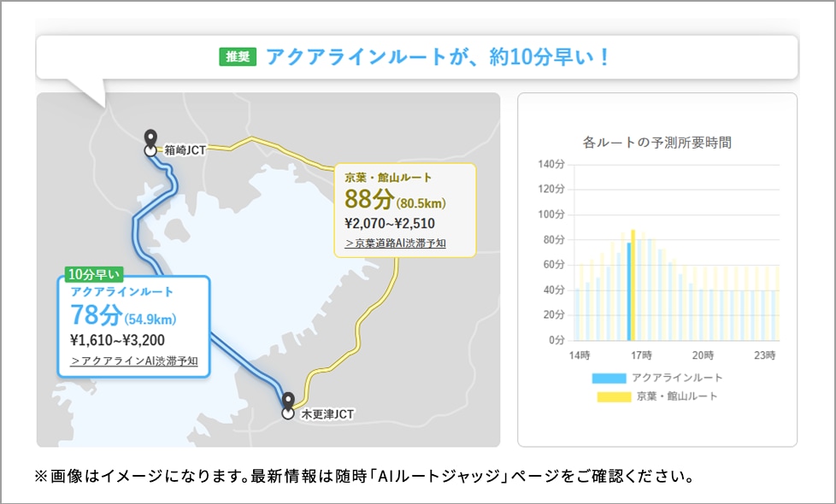Viewport: 836px width, 504px height.
Task: Toggle visibility of the 17時 highlighted bar
Action: 630,286
